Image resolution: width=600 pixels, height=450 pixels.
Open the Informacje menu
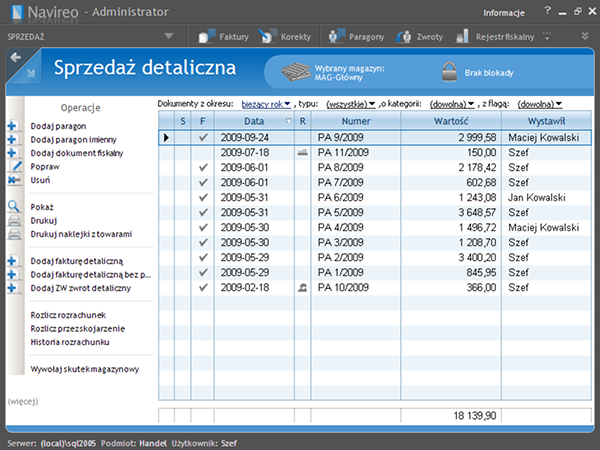(x=504, y=13)
